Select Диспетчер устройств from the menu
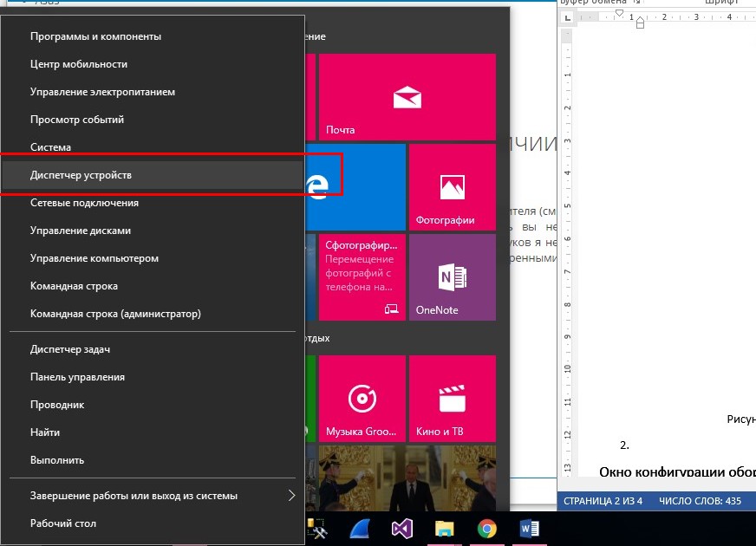Viewport: 756px width, 546px height. click(152, 175)
